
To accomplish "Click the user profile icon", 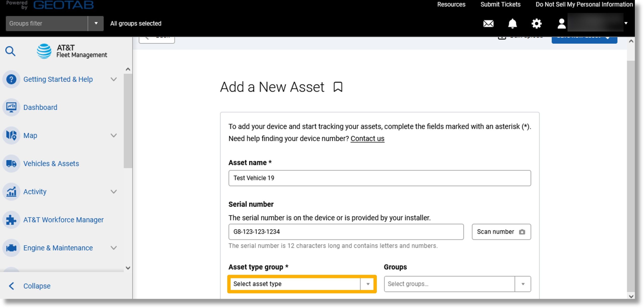I will point(561,24).
